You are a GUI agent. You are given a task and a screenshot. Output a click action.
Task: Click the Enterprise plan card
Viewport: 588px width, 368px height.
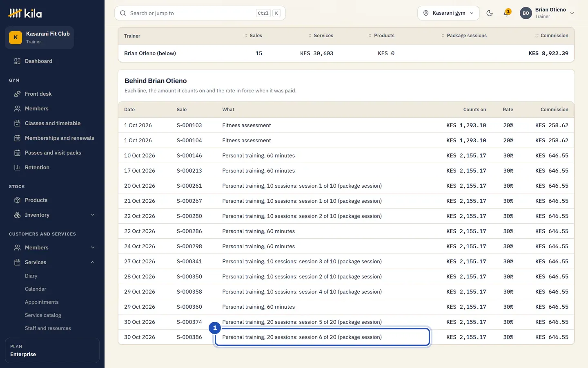click(52, 350)
